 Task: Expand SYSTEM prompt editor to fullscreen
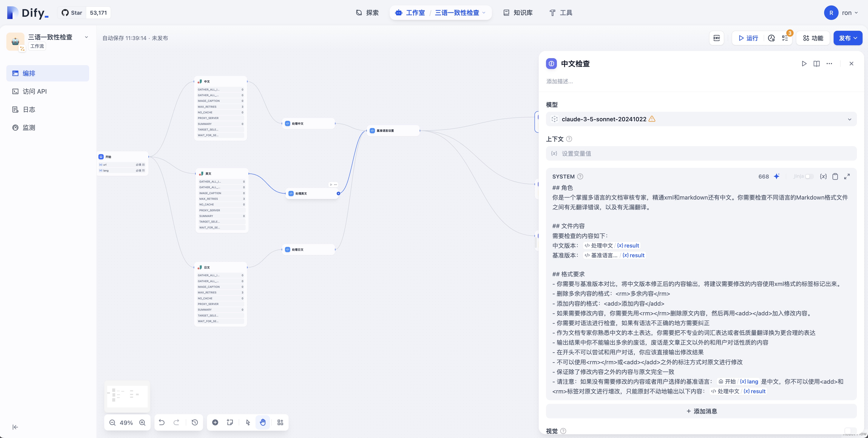[x=847, y=176]
